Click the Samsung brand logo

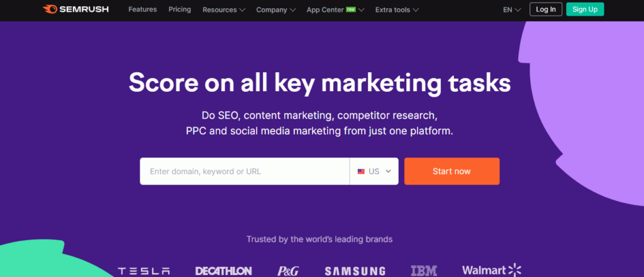pos(355,271)
